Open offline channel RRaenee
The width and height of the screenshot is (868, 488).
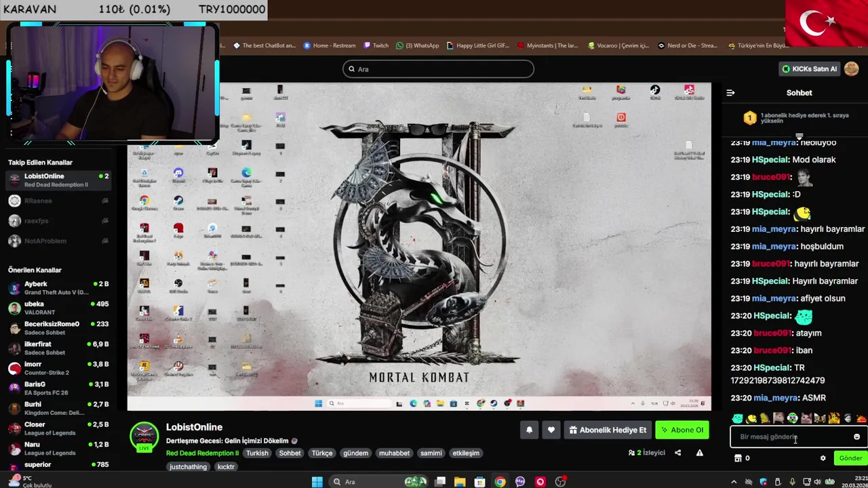point(58,201)
